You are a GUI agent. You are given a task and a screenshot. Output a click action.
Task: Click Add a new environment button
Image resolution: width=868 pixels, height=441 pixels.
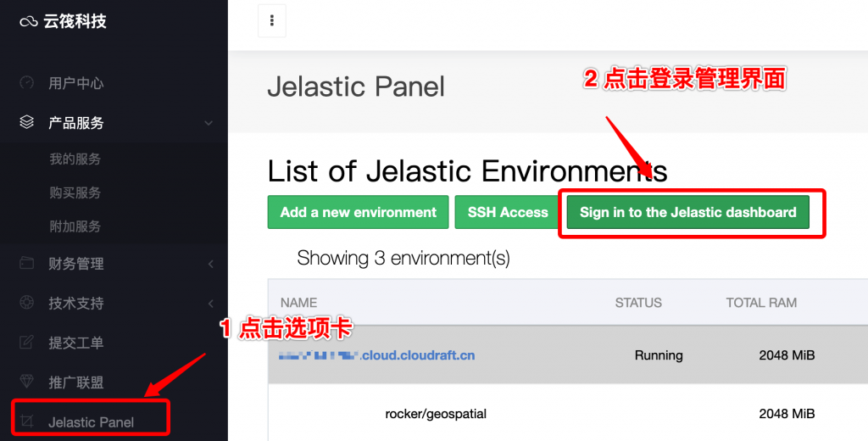359,212
